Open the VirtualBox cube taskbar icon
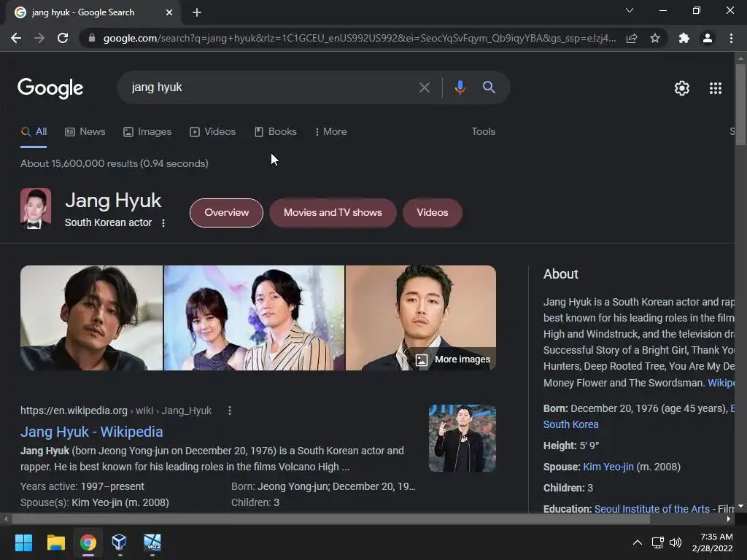747x560 pixels. (119, 542)
